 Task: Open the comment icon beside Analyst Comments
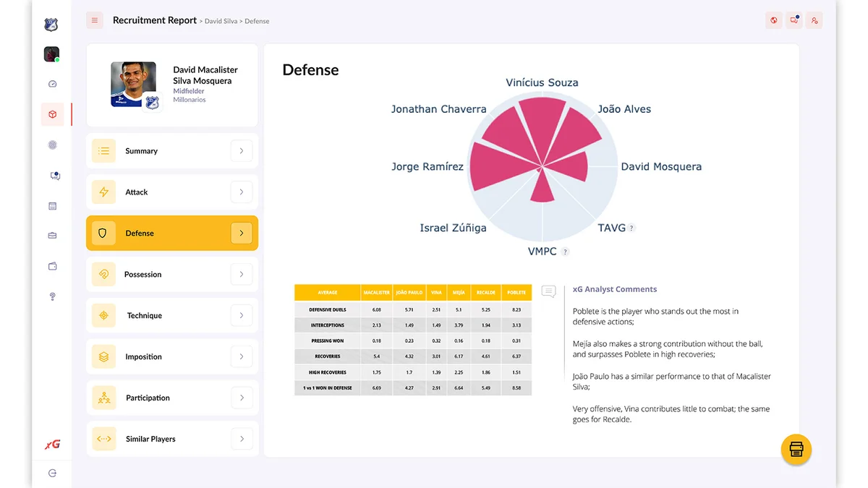548,291
